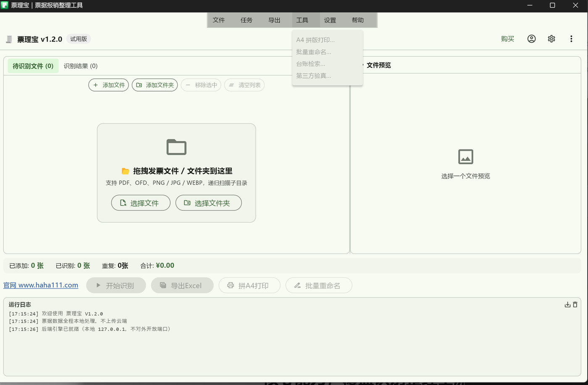Switch to the 识别结果 (0) tab

pos(81,66)
